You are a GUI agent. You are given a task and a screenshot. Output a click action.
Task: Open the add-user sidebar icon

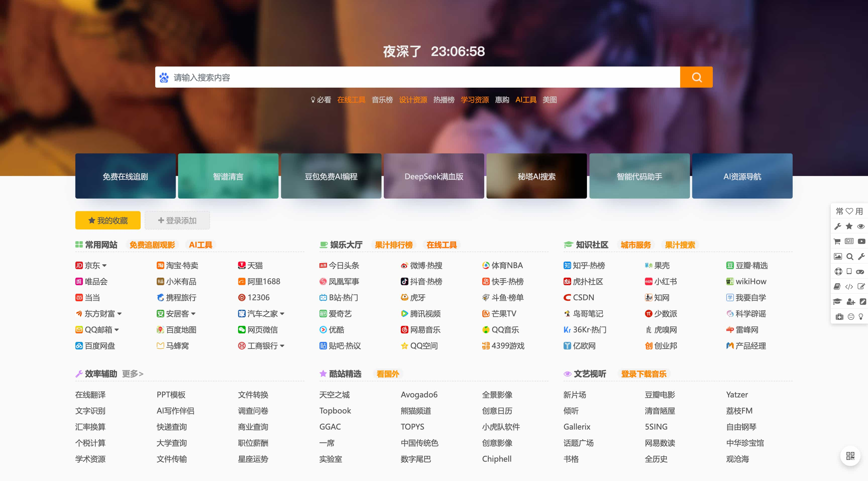click(850, 302)
